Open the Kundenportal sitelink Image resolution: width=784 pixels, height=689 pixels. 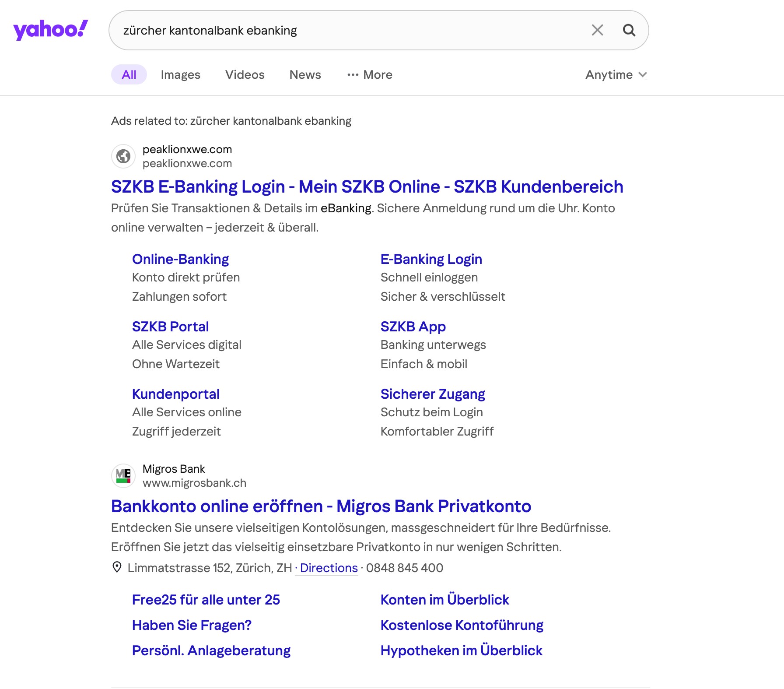(x=176, y=394)
